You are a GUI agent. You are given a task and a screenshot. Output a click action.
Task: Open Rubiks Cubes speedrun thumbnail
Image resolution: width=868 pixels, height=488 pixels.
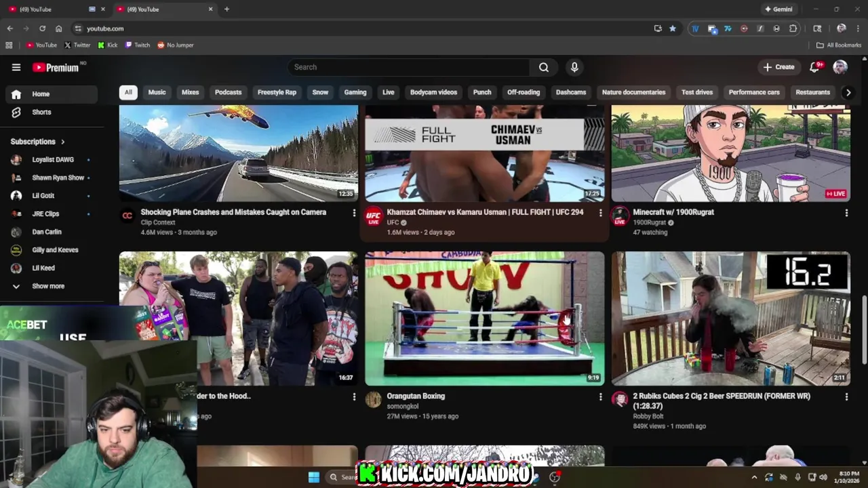tap(730, 319)
